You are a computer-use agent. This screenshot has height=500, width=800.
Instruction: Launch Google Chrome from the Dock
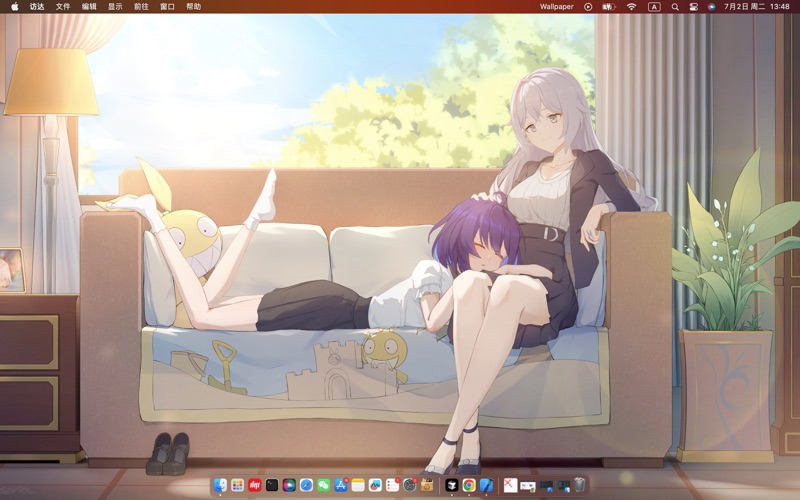(x=469, y=484)
